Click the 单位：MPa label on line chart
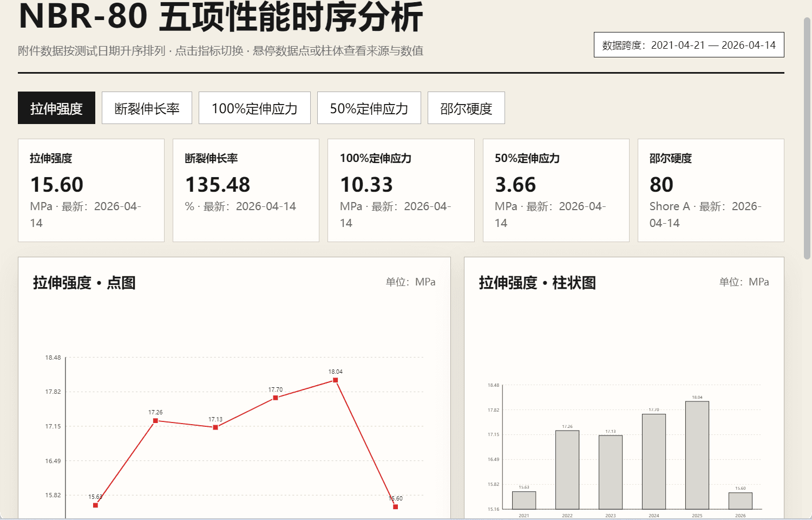Screen dimensions: 812x520 [x=410, y=282]
